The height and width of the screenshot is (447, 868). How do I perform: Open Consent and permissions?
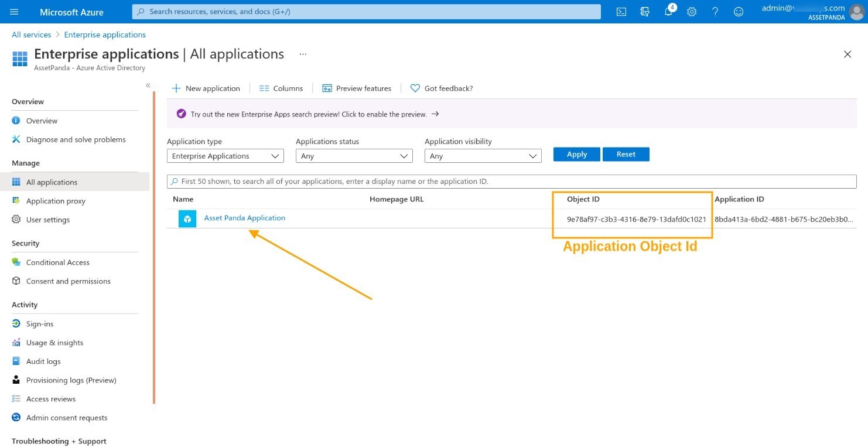(x=68, y=281)
